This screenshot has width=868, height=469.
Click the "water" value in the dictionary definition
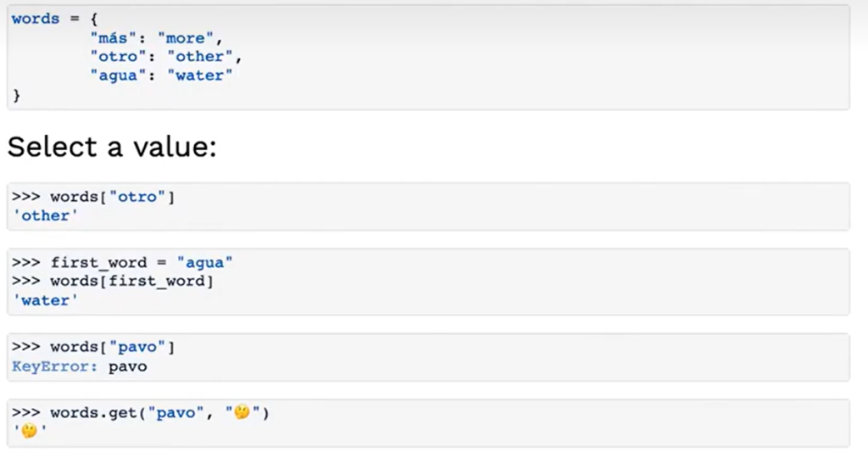[200, 75]
